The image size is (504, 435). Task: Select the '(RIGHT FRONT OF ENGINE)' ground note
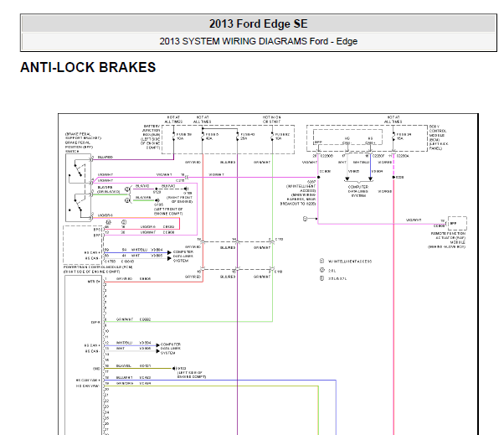tap(179, 199)
